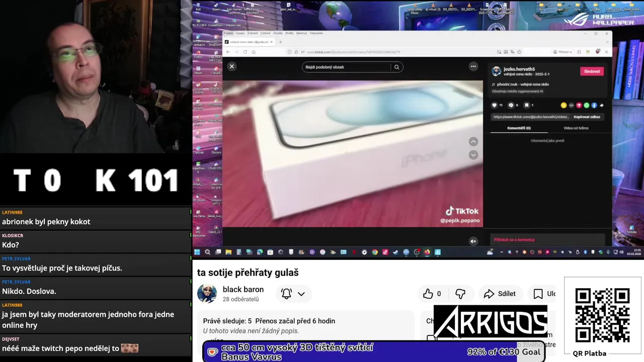Click Kopírovat odkaz to copy link
The image size is (644, 362).
[587, 117]
